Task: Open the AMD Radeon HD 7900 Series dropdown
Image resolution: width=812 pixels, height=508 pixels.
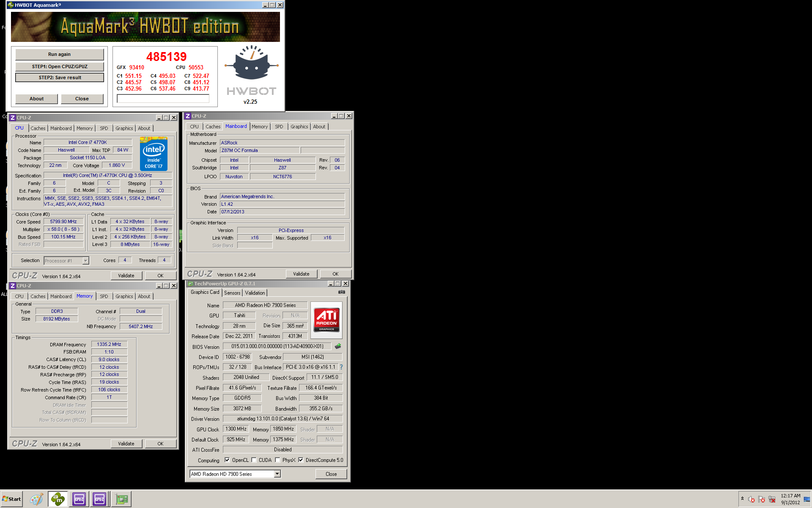Action: pyautogui.click(x=277, y=474)
